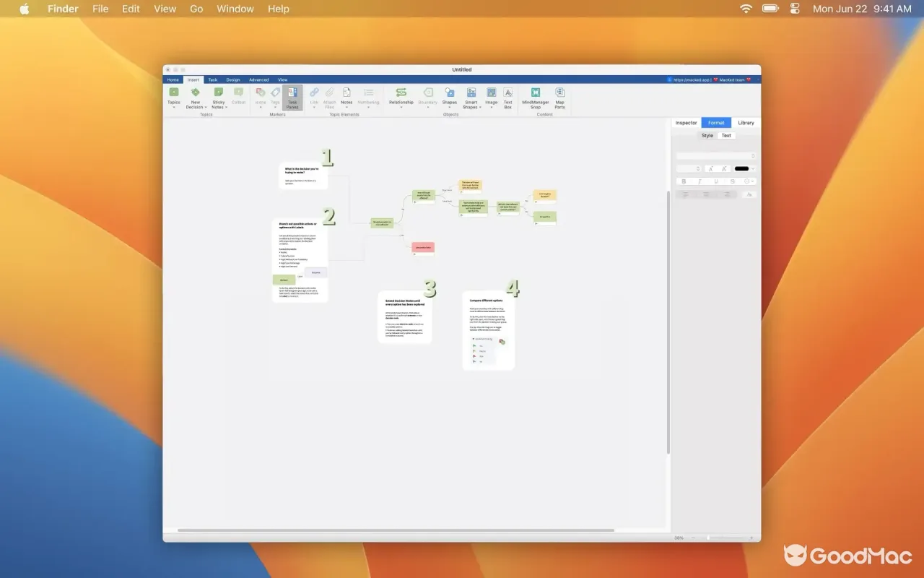
Task: Switch to the Task ribbon tab
Action: point(213,79)
